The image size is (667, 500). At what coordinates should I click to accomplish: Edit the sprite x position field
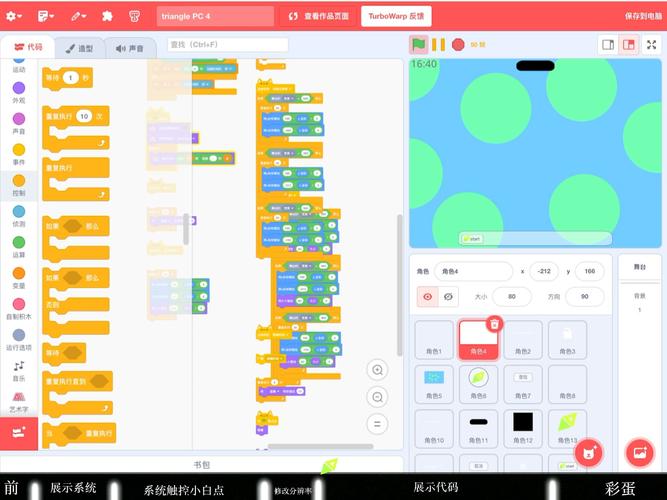544,271
